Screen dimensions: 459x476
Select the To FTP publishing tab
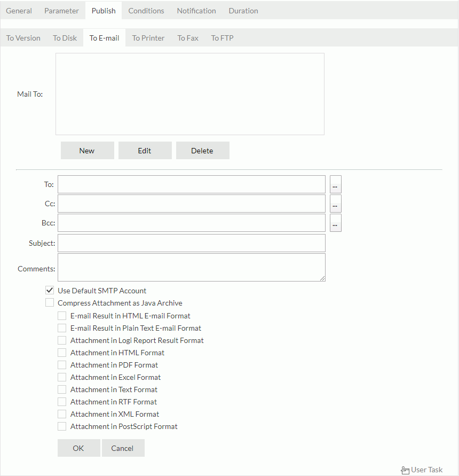click(x=222, y=38)
